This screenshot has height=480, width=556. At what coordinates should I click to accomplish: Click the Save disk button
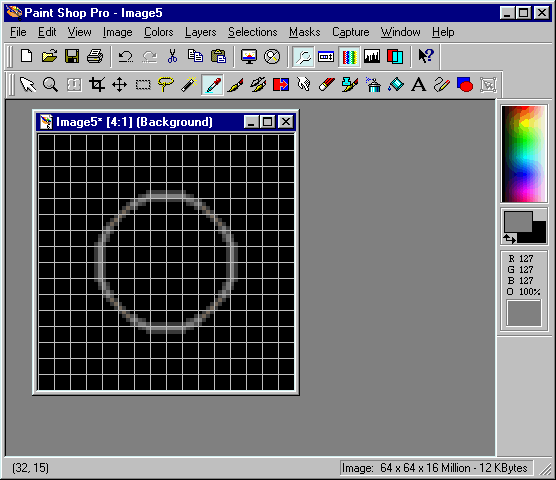point(72,56)
